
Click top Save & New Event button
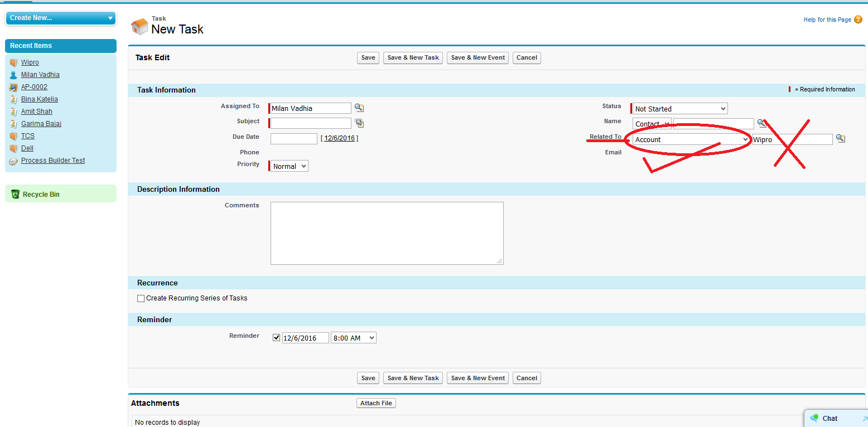[478, 57]
